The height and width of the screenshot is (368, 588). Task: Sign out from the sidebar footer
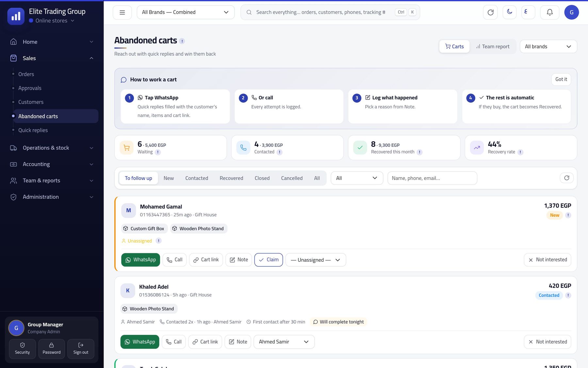pos(81,349)
